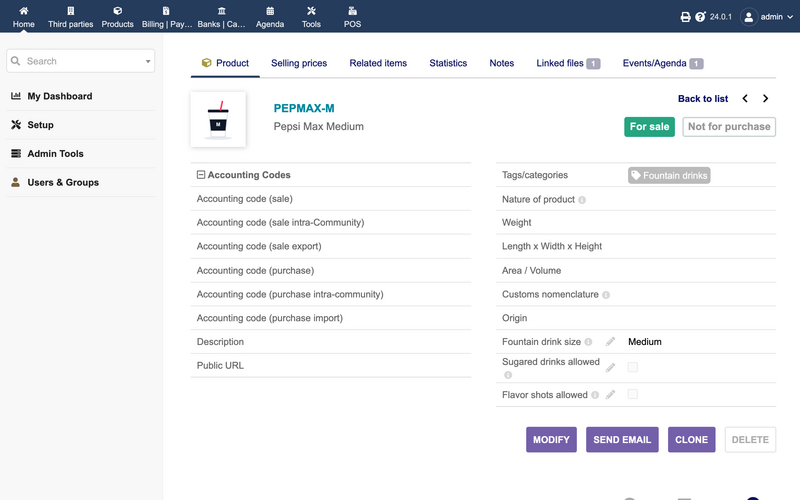
Task: Click the Fountain drinks category tag
Action: tap(669, 176)
